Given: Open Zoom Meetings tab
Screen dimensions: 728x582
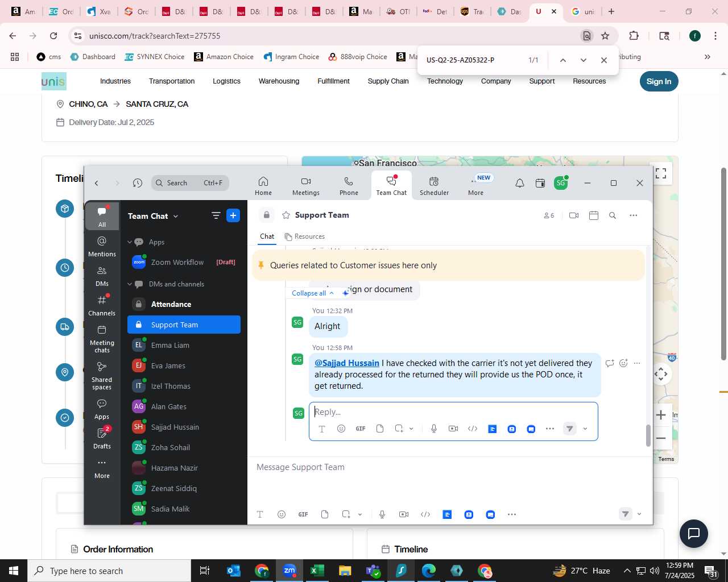Looking at the screenshot, I should tap(306, 186).
